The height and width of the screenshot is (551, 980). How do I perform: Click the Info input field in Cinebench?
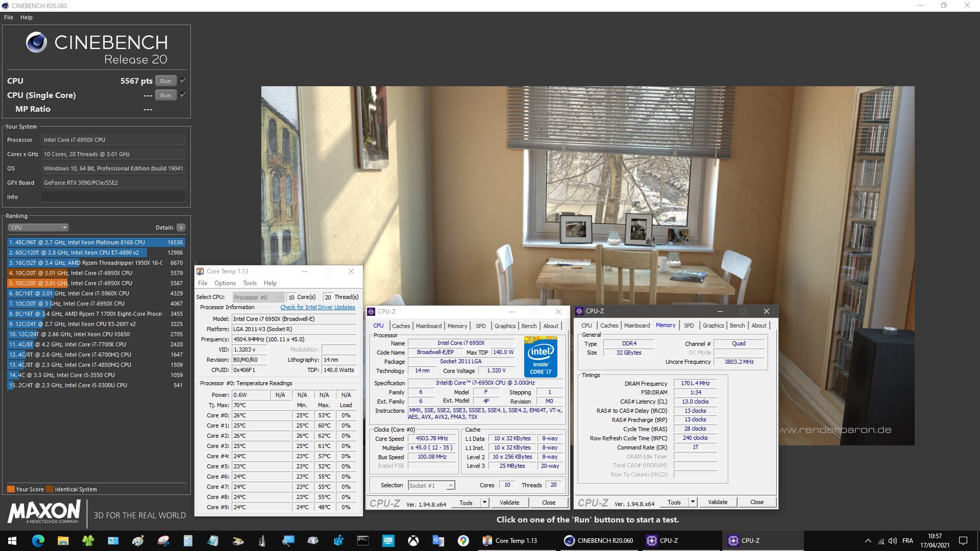[x=113, y=197]
